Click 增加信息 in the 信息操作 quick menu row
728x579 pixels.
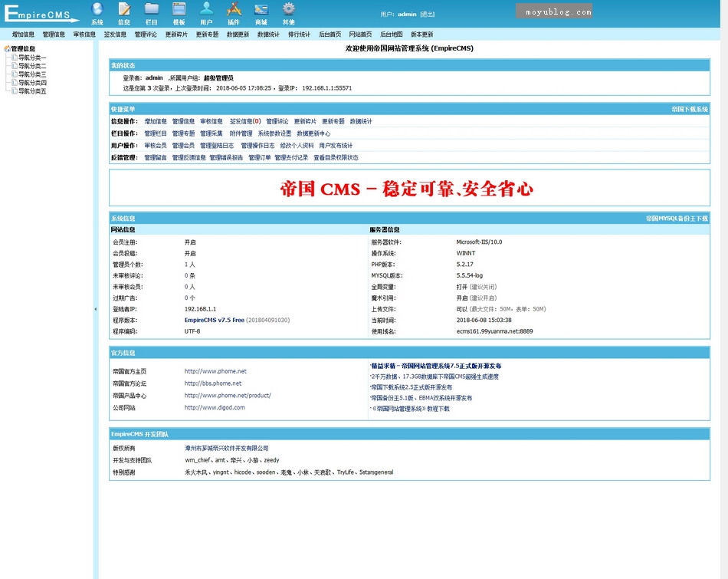click(156, 121)
